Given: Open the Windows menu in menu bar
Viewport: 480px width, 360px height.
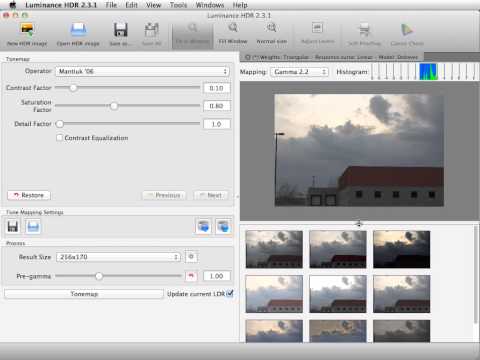Looking at the screenshot, I should coord(210,5).
